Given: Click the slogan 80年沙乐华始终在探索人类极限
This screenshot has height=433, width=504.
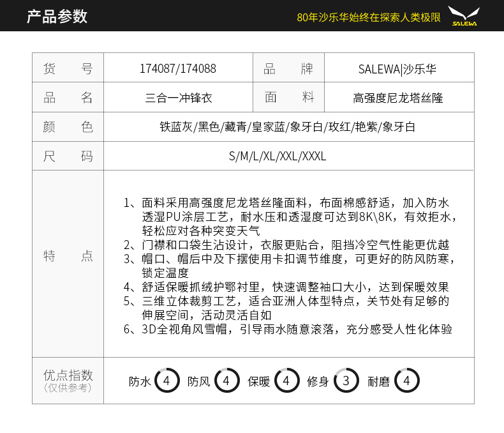Looking at the screenshot, I should coord(369,17).
